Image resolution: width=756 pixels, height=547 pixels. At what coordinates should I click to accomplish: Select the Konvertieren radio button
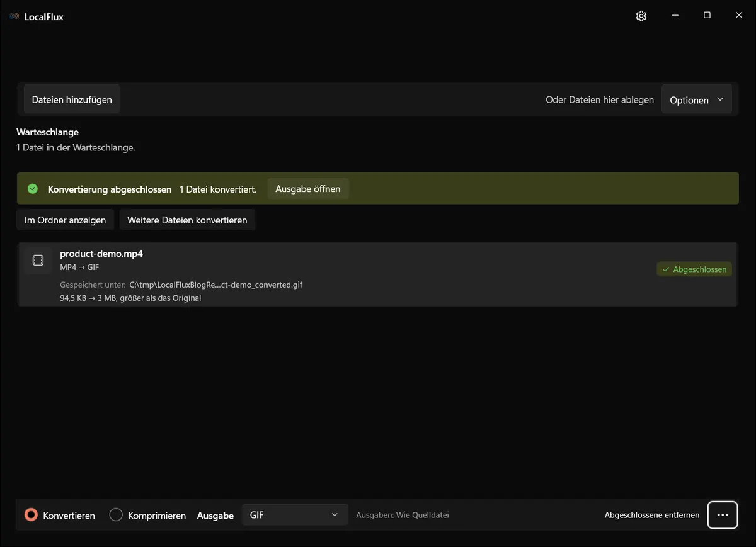click(x=31, y=515)
